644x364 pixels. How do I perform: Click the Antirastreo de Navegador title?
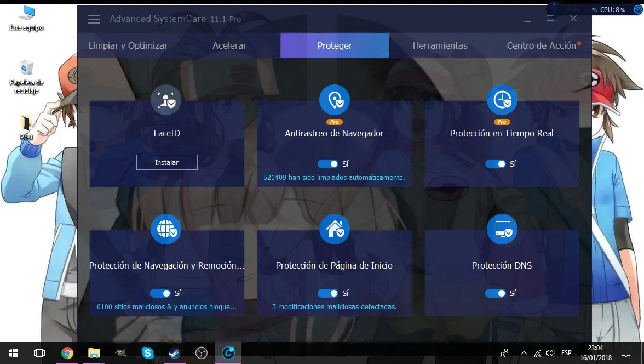(x=334, y=133)
